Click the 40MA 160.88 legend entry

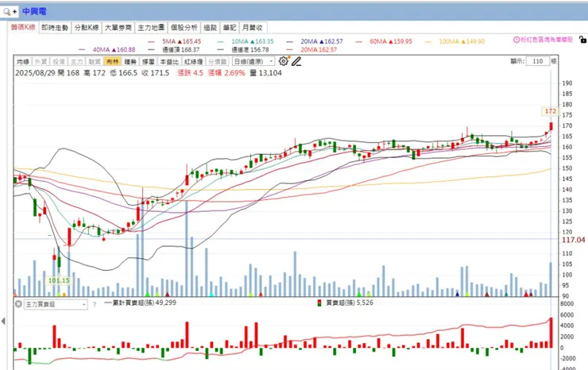[x=114, y=49]
